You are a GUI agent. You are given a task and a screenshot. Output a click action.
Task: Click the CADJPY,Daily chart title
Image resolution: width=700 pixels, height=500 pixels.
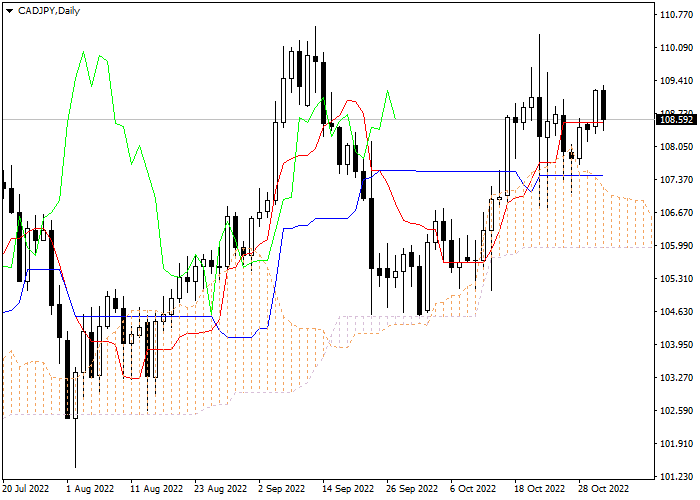pyautogui.click(x=49, y=11)
